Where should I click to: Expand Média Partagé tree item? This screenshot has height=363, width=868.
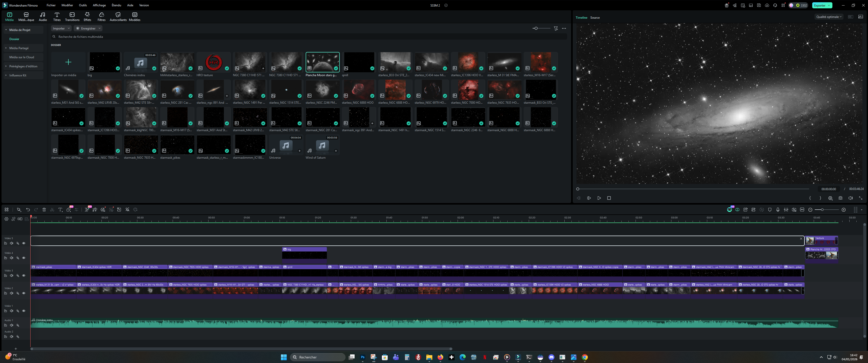coord(6,48)
